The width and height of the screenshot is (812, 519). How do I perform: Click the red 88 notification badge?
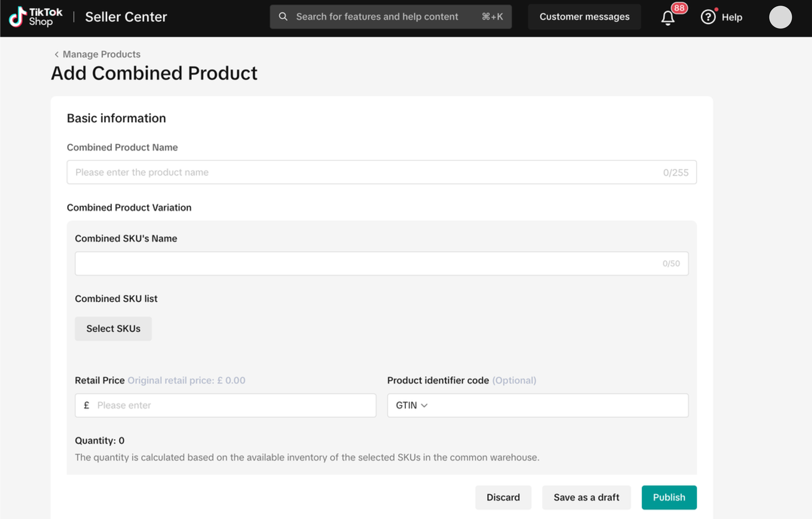(679, 8)
